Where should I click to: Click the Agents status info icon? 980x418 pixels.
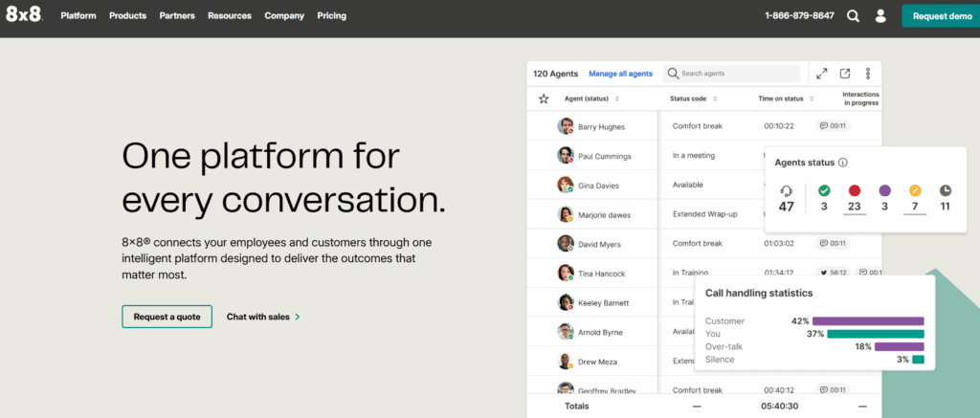(x=842, y=163)
